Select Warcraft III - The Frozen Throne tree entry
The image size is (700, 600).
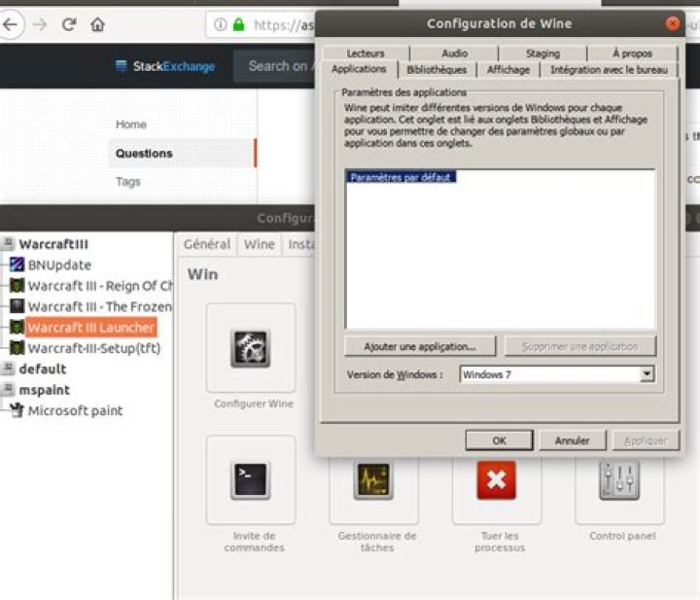pos(100,306)
